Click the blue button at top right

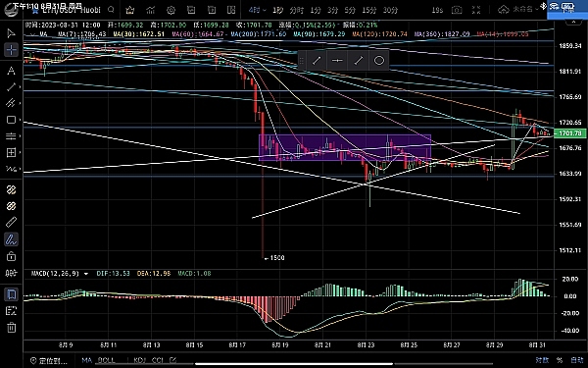pos(567,10)
